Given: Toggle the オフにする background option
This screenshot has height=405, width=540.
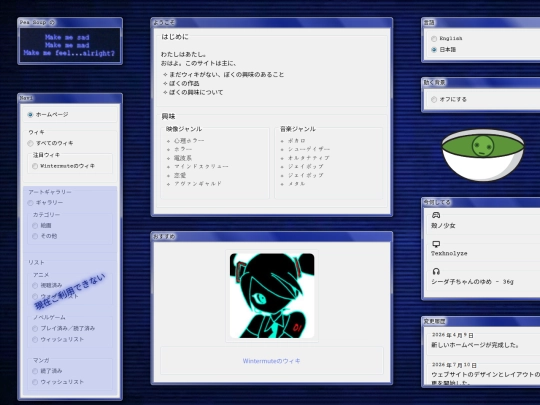Looking at the screenshot, I should 434,100.
